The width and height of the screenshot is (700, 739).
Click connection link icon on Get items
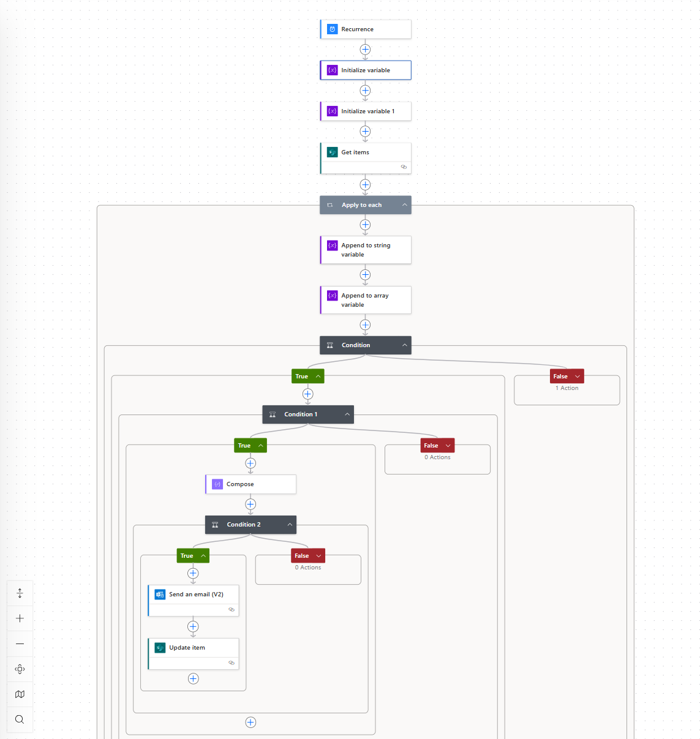[x=404, y=167]
